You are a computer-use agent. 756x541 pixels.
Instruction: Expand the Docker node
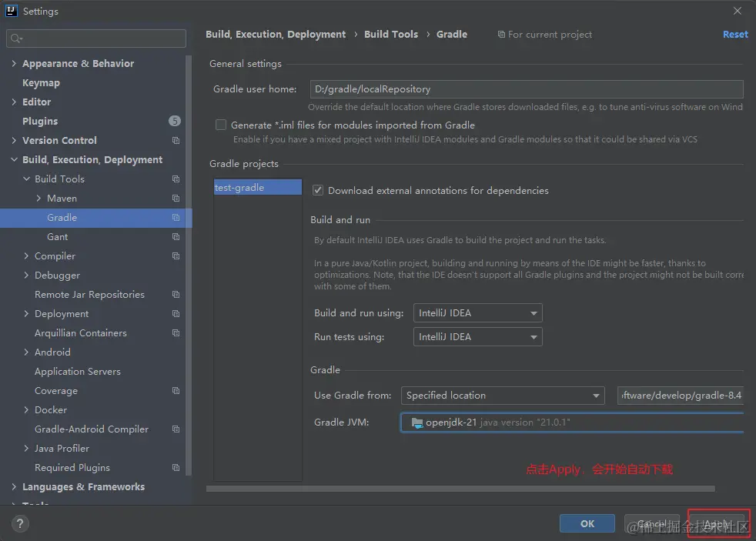click(26, 410)
